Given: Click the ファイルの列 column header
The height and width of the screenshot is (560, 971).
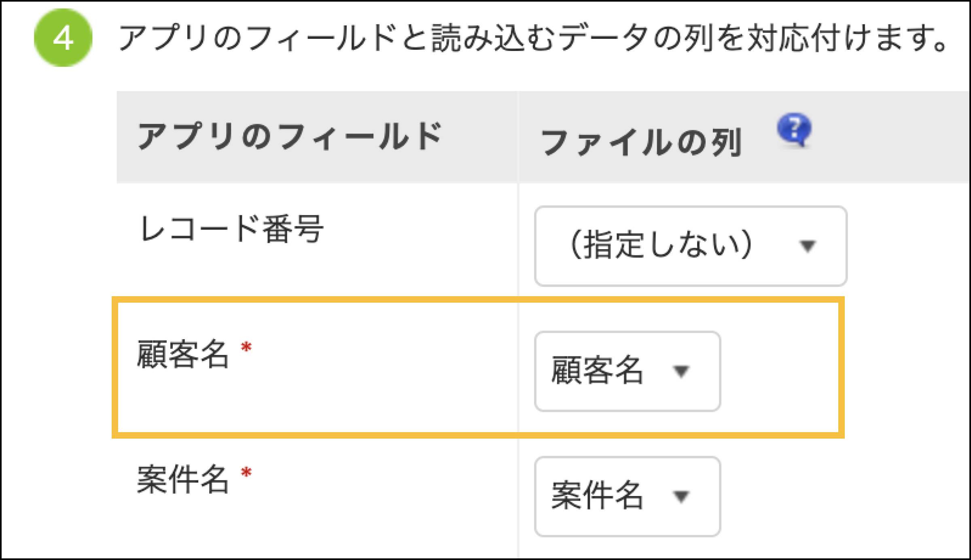Looking at the screenshot, I should pos(641,142).
